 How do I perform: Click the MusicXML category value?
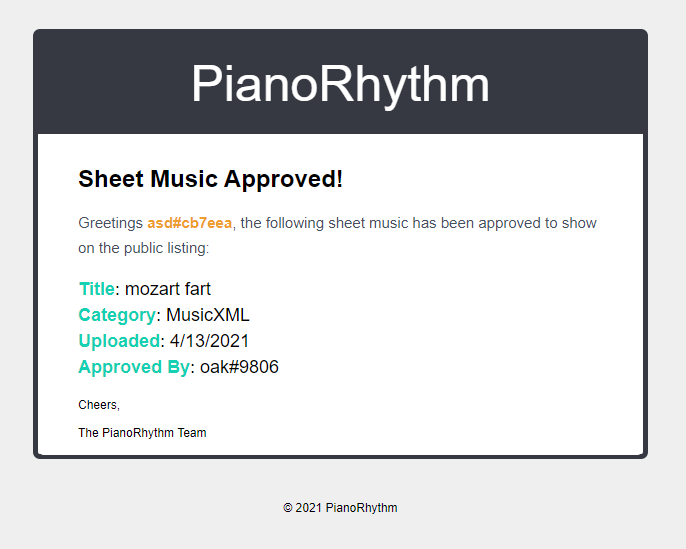click(208, 315)
